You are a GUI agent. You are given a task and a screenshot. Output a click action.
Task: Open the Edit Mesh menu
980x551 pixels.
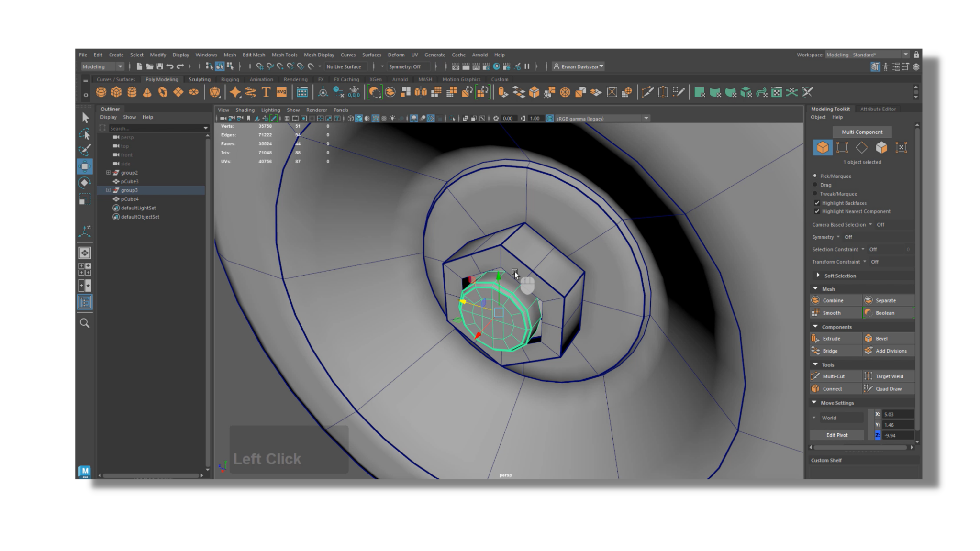[x=254, y=55]
